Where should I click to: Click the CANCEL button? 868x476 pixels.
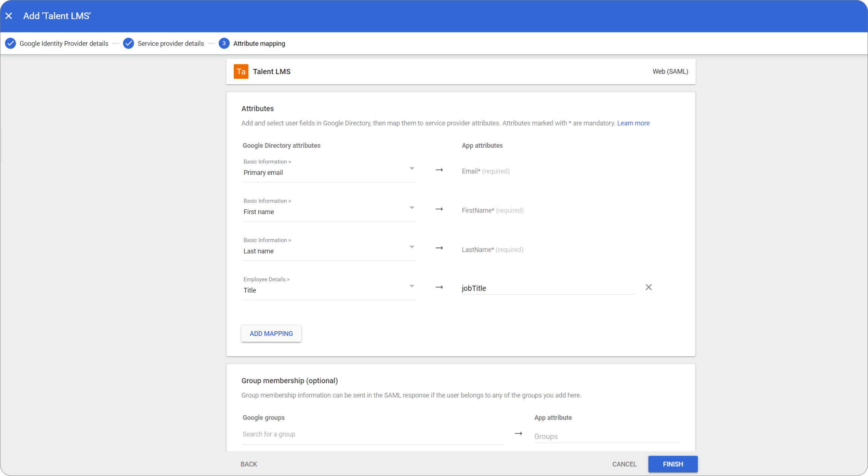(x=624, y=464)
